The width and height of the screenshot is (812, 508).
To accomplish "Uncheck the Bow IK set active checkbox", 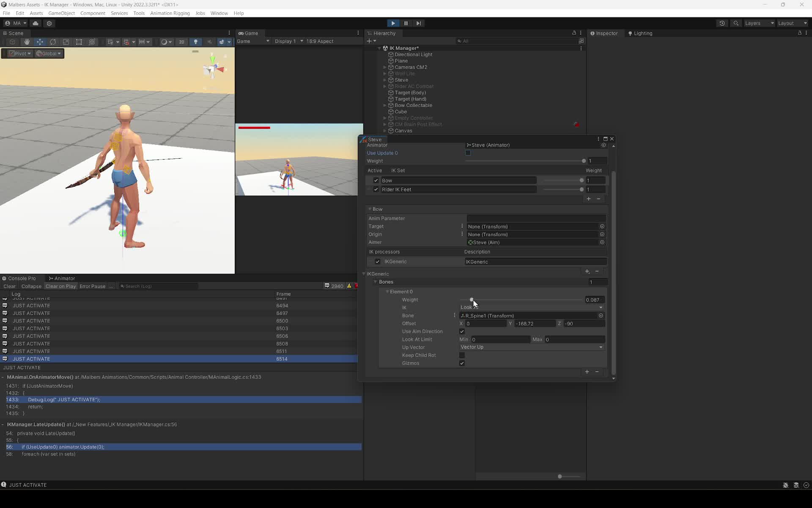I will click(x=376, y=180).
